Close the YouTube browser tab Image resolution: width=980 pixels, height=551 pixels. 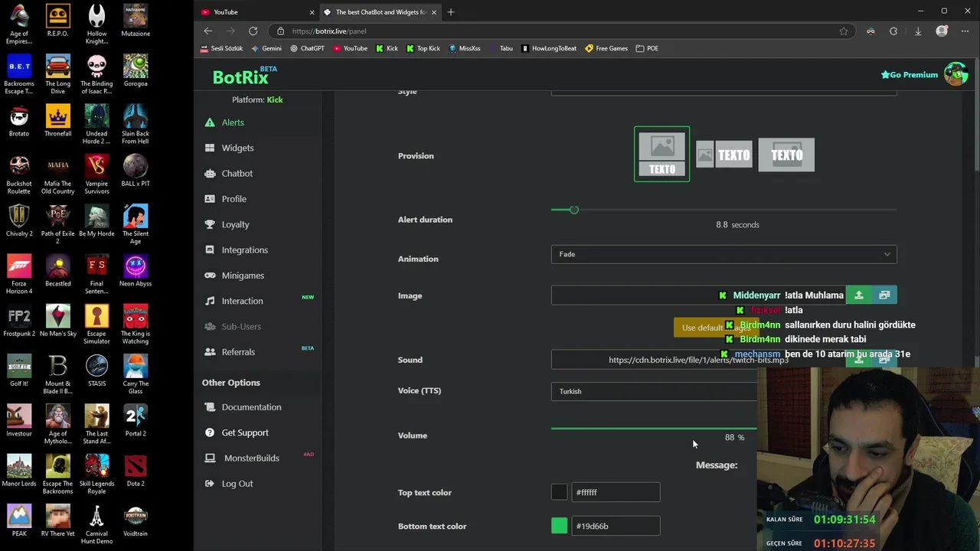[312, 12]
